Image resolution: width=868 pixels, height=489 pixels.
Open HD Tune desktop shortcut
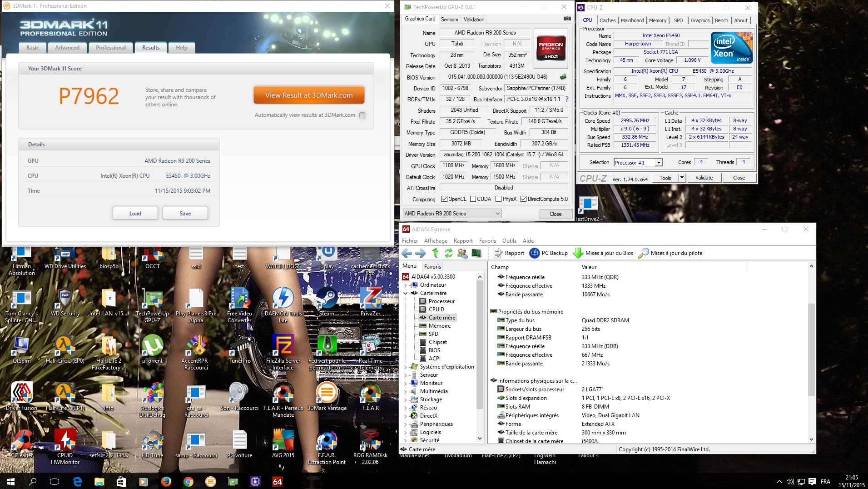[x=152, y=444]
